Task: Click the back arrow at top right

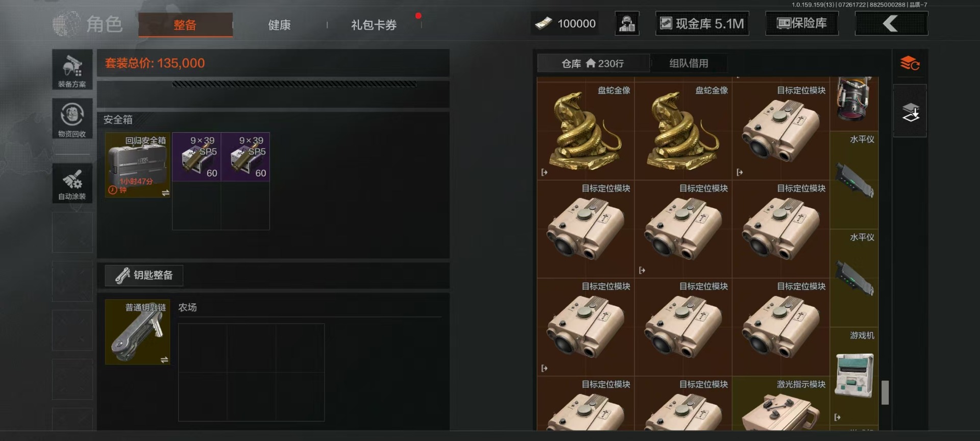Action: tap(891, 23)
